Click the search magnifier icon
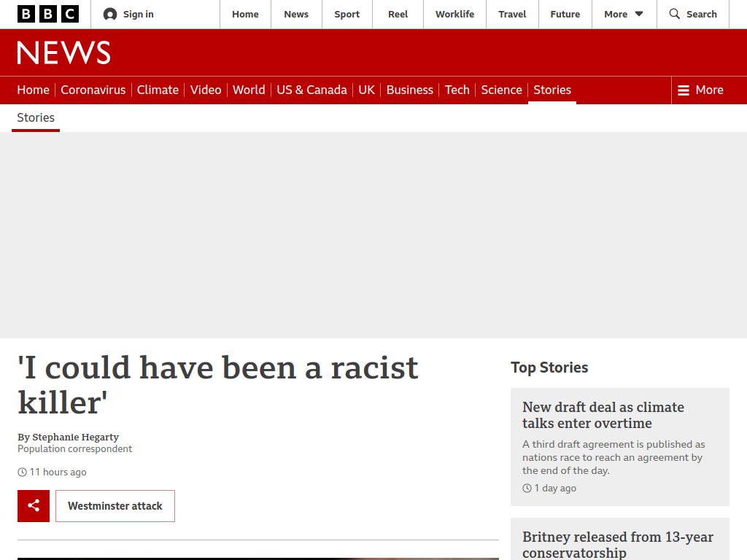 click(675, 14)
